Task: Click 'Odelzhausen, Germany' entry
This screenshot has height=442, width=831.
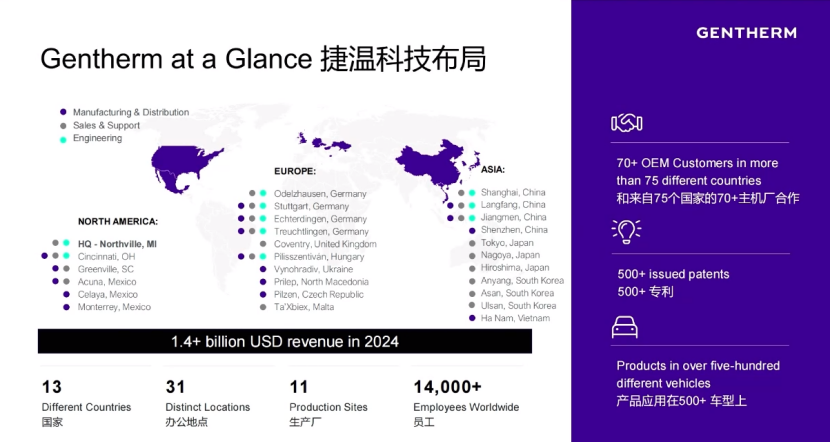Action: tap(320, 194)
